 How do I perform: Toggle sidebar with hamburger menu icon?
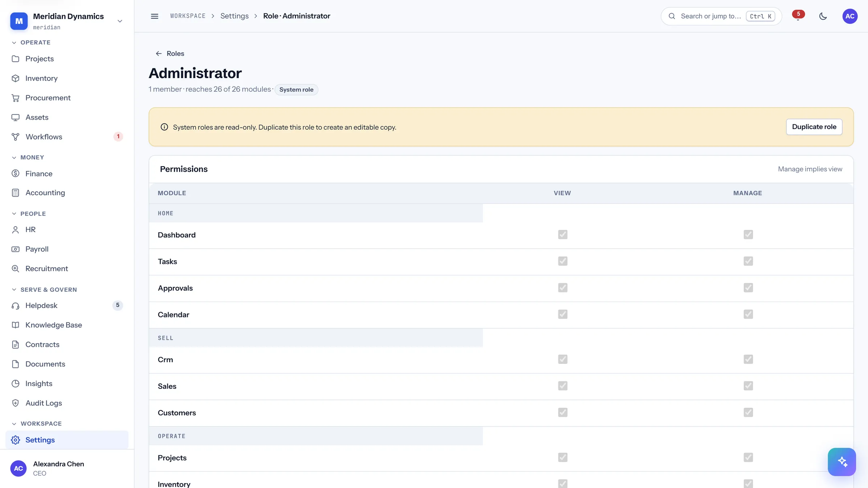pyautogui.click(x=154, y=16)
